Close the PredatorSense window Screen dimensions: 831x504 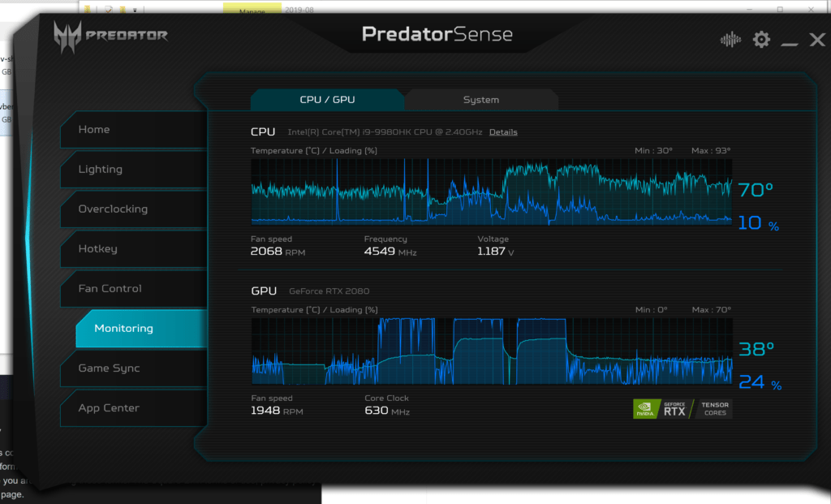[x=816, y=40]
